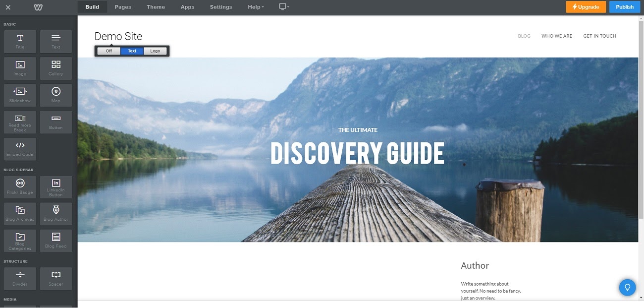Open the Theme tab
This screenshot has height=308, width=644.
pos(156,7)
